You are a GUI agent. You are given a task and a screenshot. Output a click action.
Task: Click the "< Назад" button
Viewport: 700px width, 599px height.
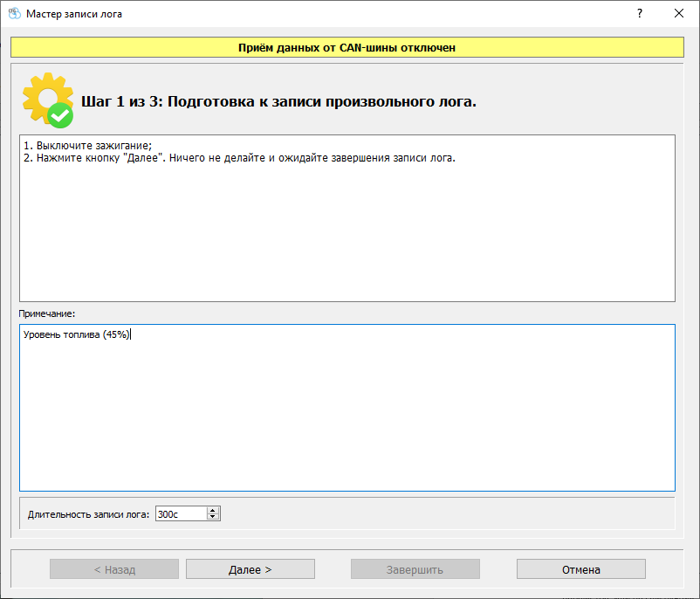[x=114, y=569]
